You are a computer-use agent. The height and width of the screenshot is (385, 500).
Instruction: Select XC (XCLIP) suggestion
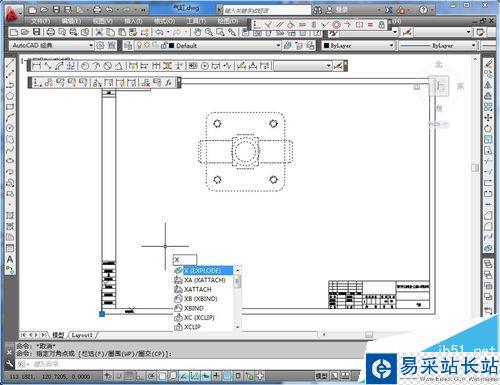(x=203, y=318)
